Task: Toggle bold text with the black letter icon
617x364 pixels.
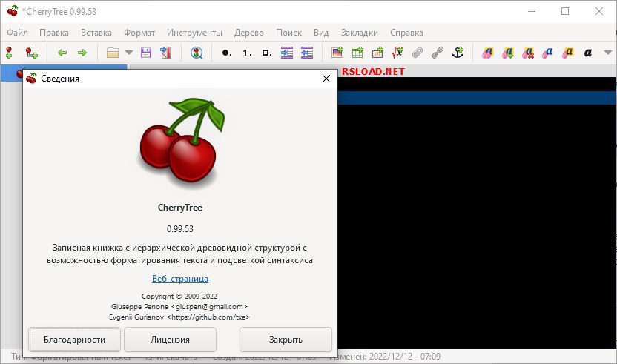Action: [588, 53]
